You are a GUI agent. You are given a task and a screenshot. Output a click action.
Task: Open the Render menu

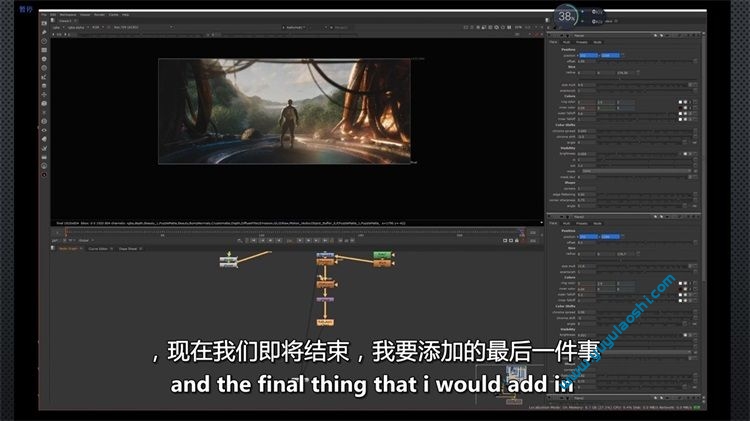pos(99,15)
